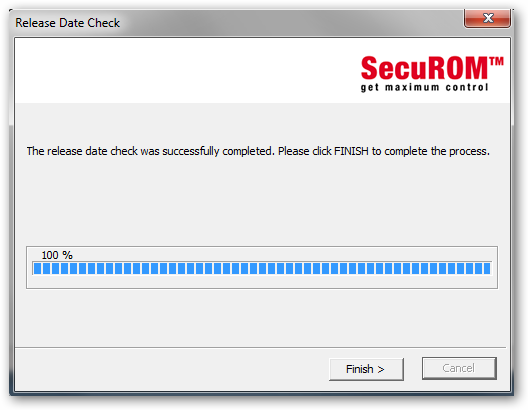
Task: Click the word "successfully" in the message
Action: pos(191,151)
